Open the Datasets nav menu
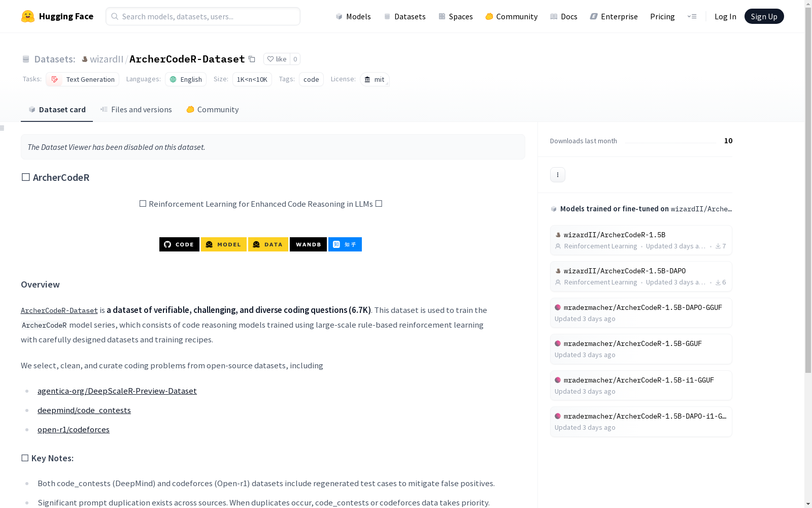This screenshot has height=508, width=812. [404, 16]
